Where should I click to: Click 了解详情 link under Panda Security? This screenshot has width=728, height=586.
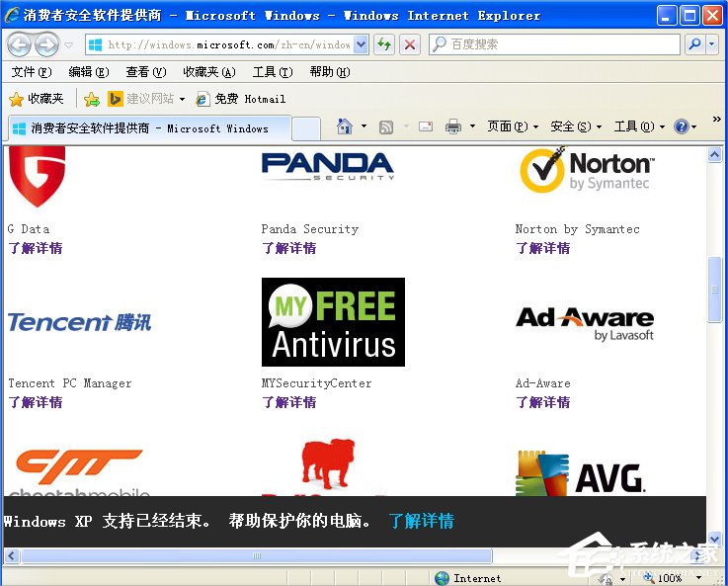tap(288, 248)
